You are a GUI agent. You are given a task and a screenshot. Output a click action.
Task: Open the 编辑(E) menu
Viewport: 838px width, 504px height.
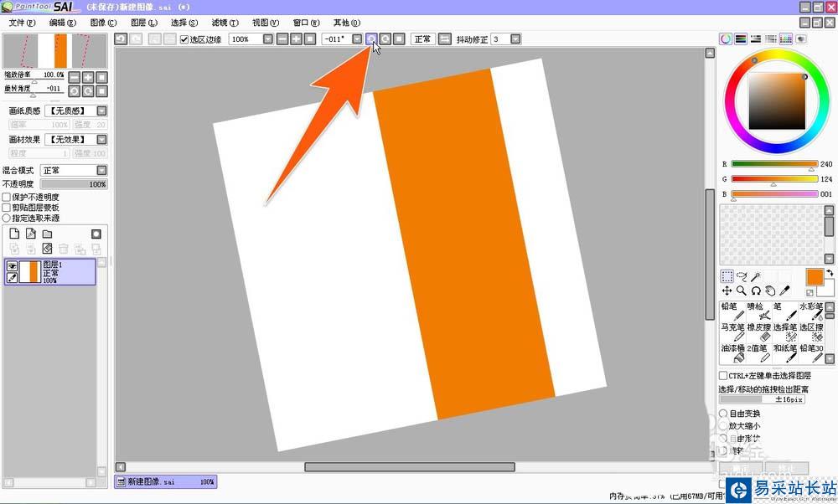(x=63, y=23)
